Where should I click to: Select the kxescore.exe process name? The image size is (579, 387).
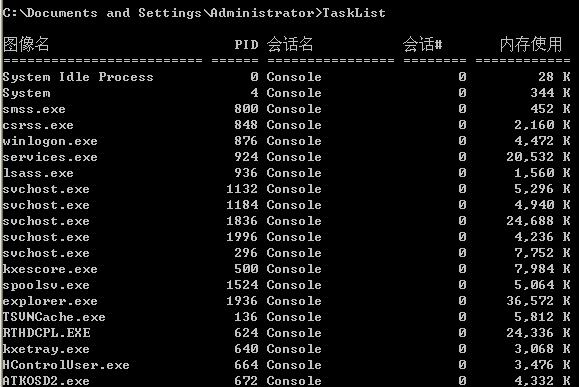tap(50, 269)
